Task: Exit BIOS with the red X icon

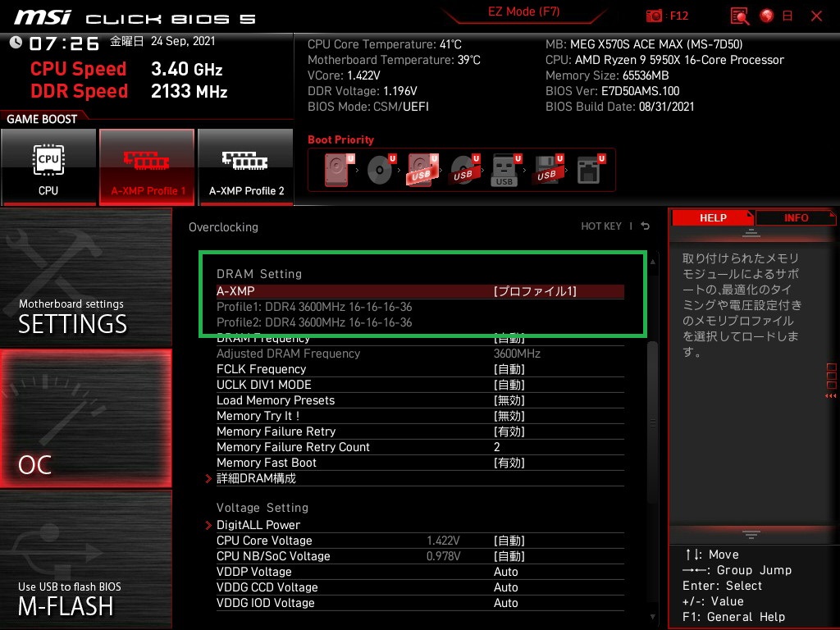Action: click(x=816, y=16)
